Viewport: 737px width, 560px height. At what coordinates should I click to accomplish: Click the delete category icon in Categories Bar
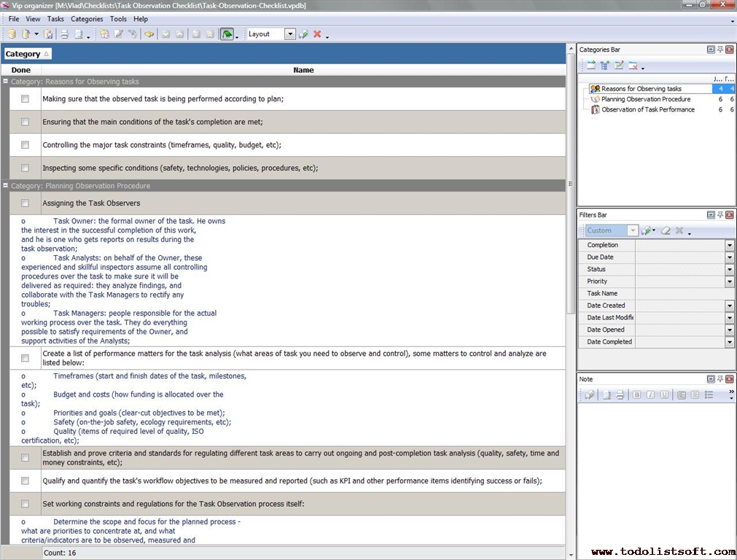tap(633, 66)
